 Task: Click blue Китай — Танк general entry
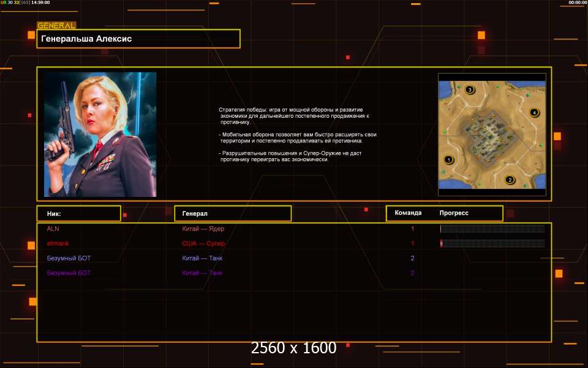click(x=202, y=258)
